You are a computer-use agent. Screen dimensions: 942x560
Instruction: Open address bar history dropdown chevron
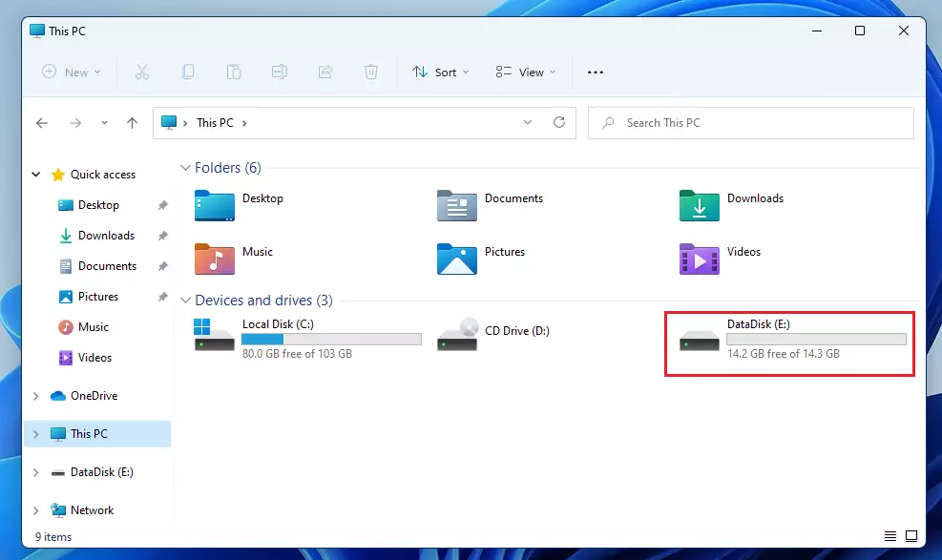pyautogui.click(x=528, y=122)
